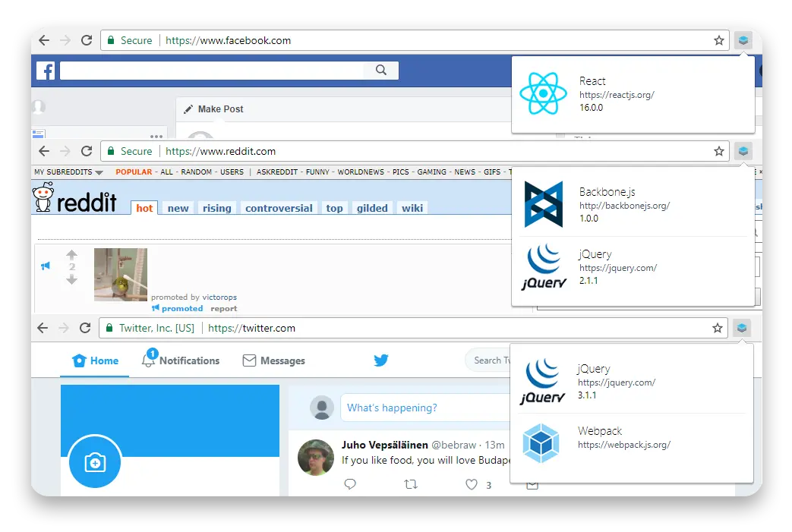Click the "report" link under the promoted post
The width and height of the screenshot is (792, 532).
pyautogui.click(x=223, y=308)
